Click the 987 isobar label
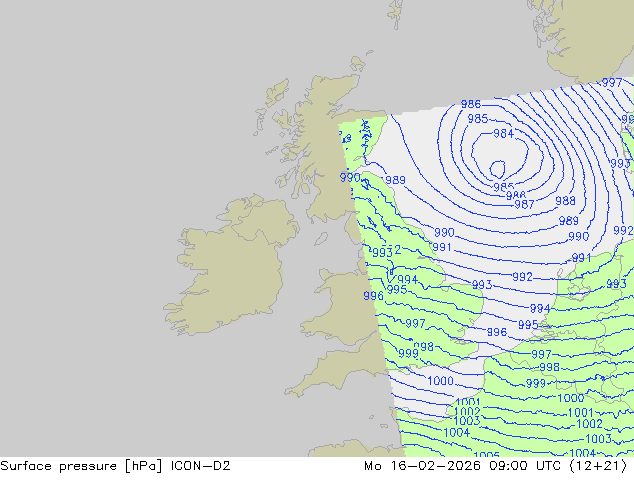This screenshot has height=490, width=634. 524,205
